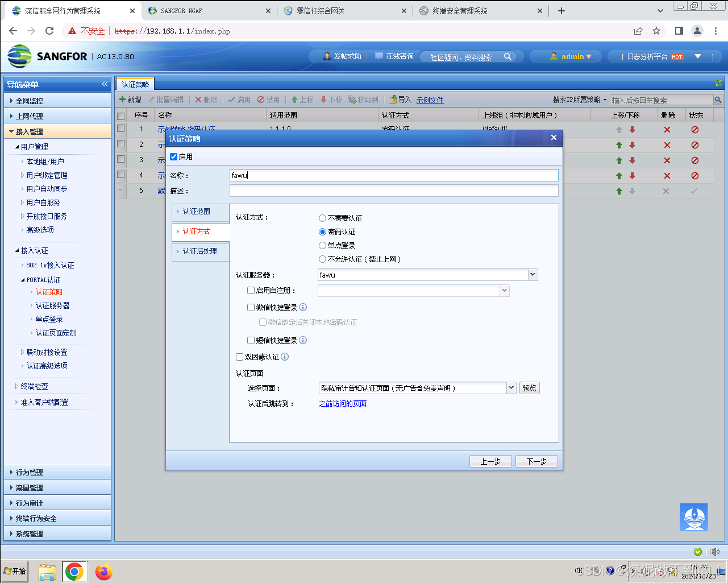This screenshot has width=728, height=583.
Task: Click the community search magnifier icon
Action: tap(507, 56)
